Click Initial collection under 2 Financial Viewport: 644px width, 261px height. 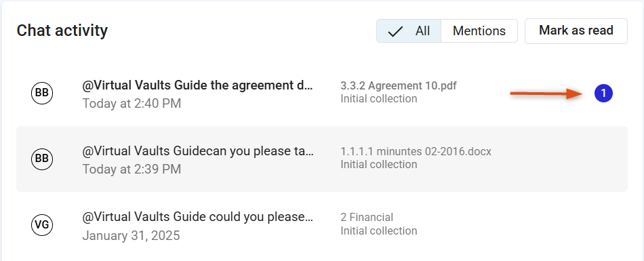[379, 230]
